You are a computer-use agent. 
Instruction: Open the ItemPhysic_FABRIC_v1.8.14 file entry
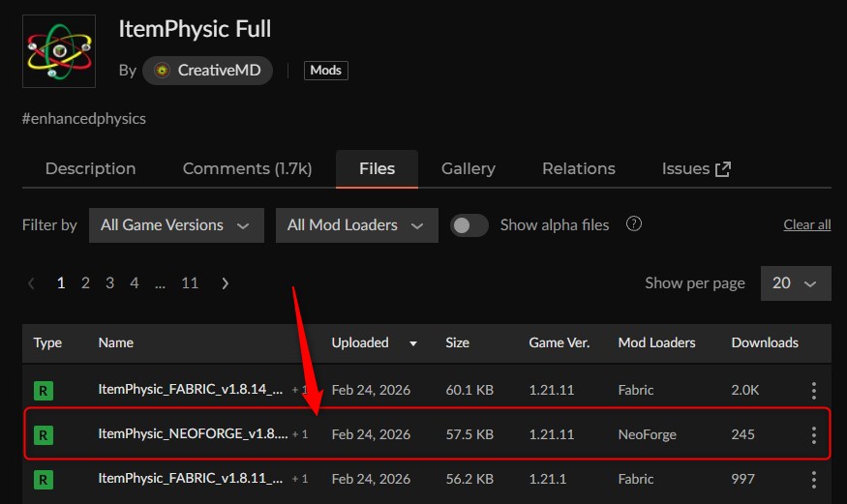click(x=191, y=391)
